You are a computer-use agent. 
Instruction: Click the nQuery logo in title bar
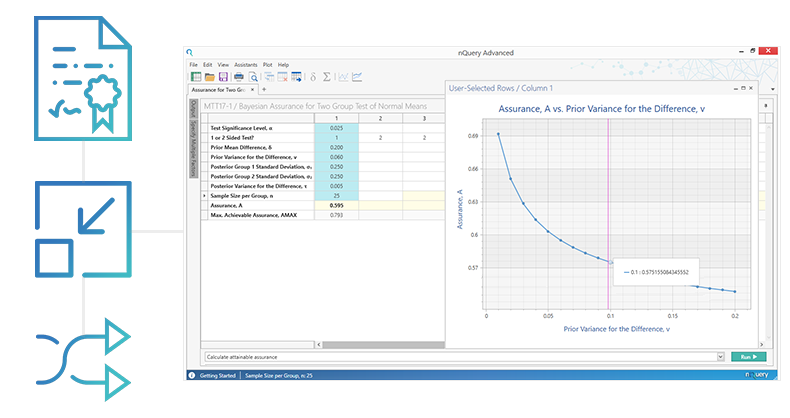189,52
